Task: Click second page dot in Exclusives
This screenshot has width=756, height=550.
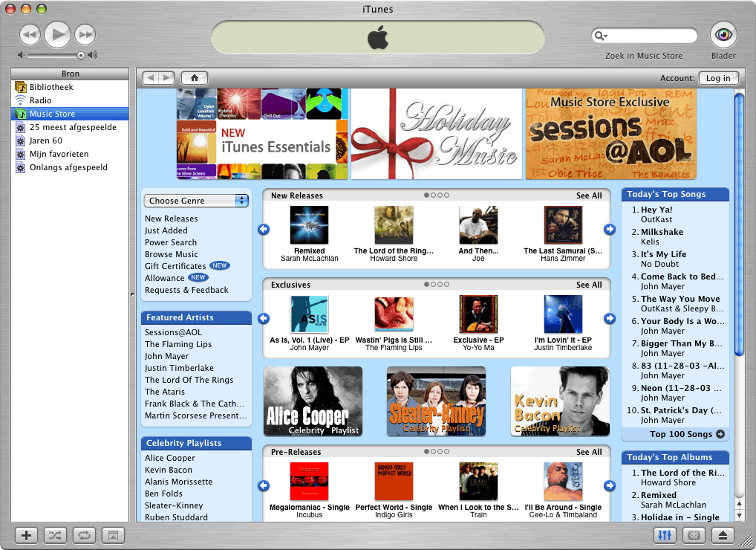Action: pyautogui.click(x=434, y=285)
